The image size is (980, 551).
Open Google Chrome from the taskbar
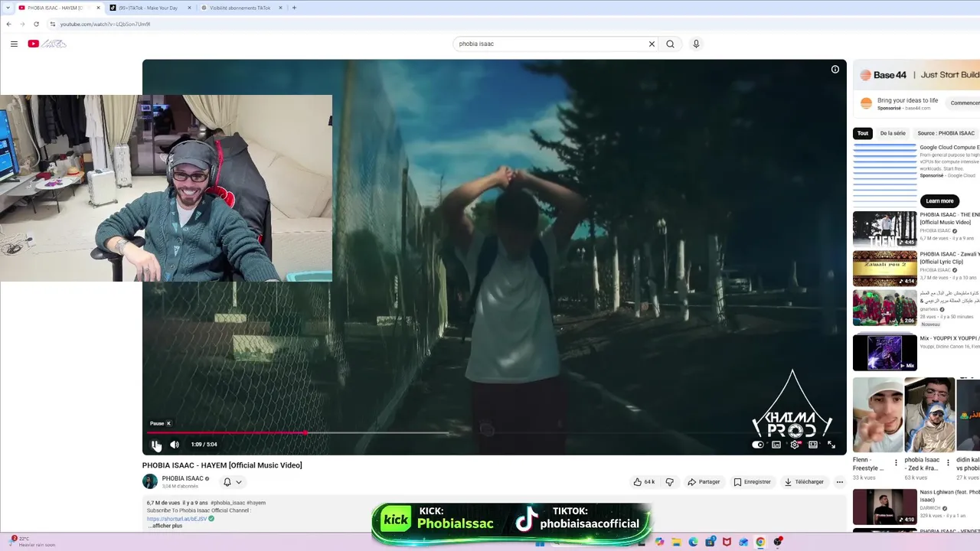760,542
